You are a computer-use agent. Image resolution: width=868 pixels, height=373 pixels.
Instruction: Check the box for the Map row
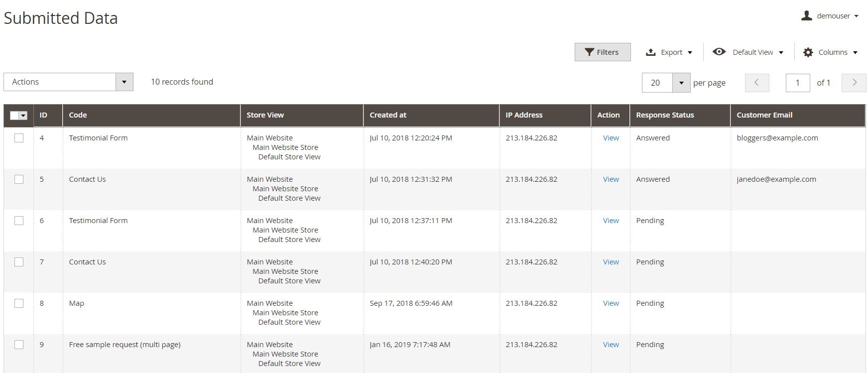click(x=19, y=303)
